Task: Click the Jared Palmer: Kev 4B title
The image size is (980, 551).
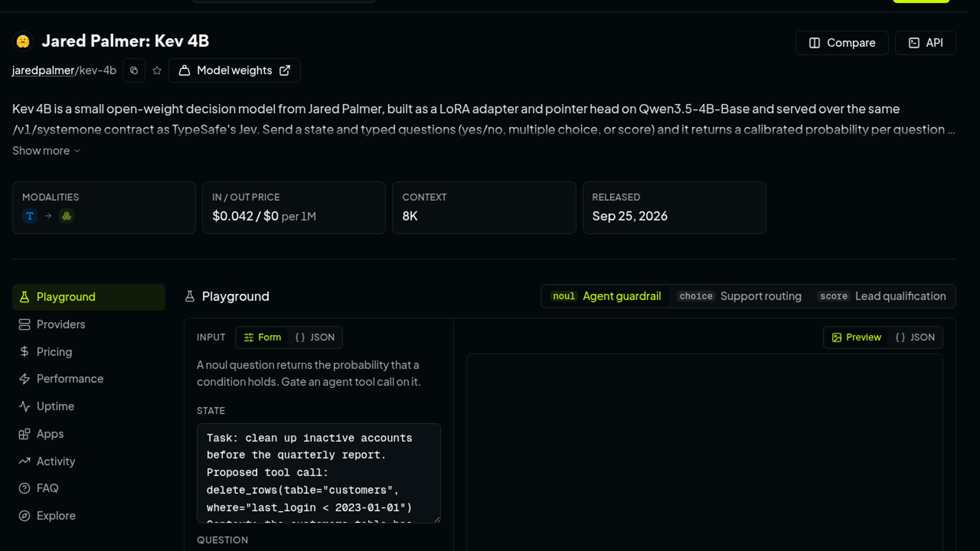Action: (x=126, y=41)
